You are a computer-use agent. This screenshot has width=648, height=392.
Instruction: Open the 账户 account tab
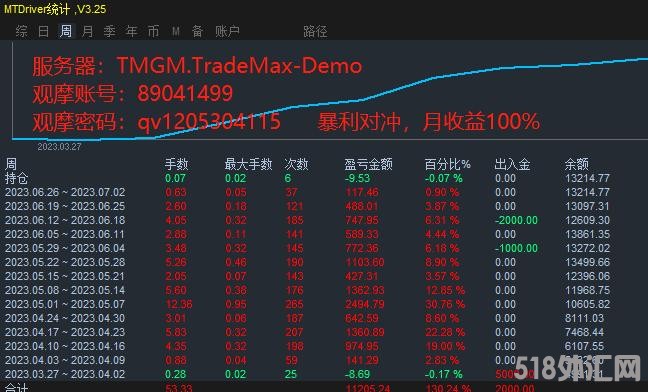click(x=227, y=31)
